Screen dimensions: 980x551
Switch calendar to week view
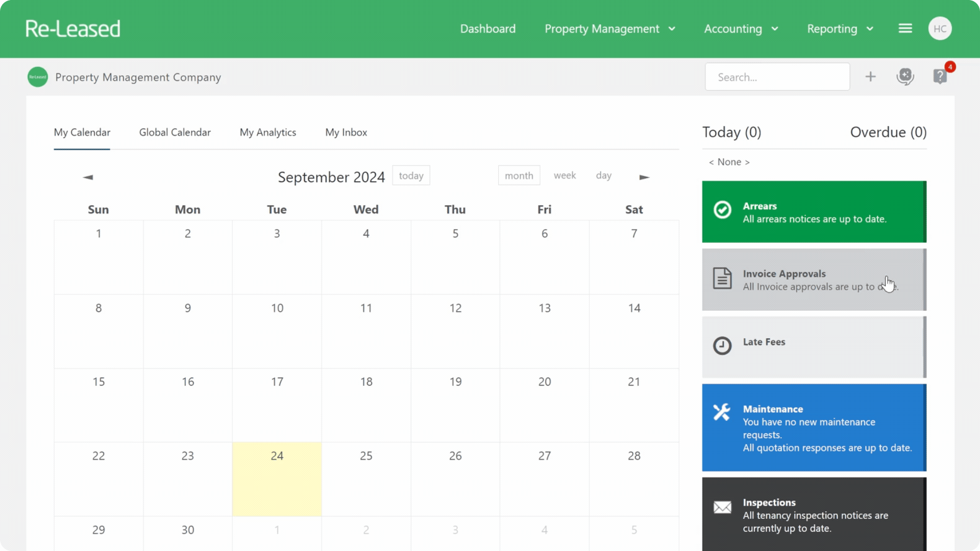tap(565, 176)
